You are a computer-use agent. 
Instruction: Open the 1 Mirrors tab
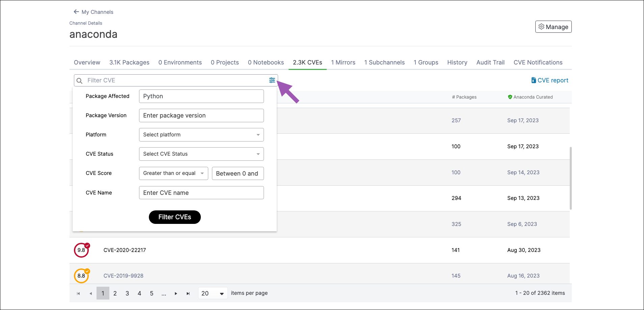click(x=343, y=62)
